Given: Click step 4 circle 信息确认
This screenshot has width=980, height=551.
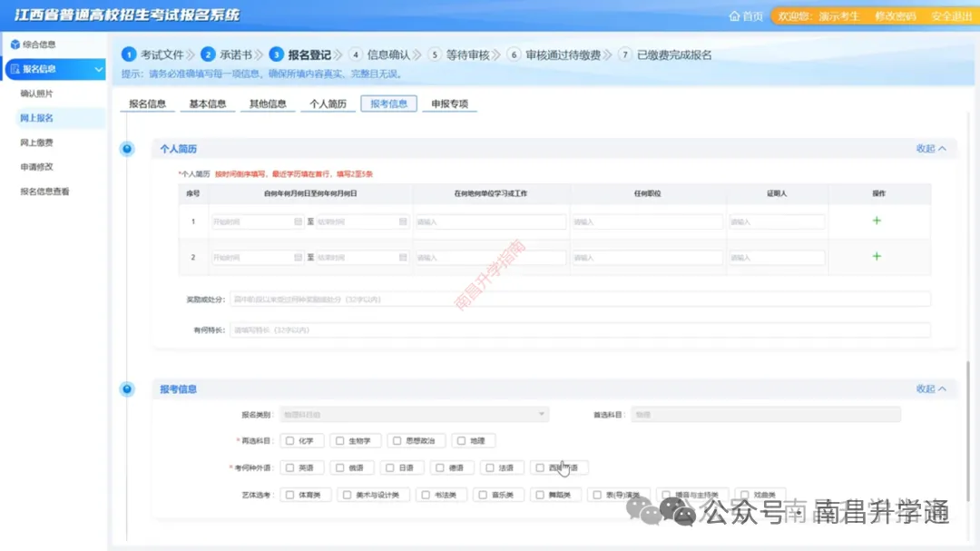Looking at the screenshot, I should tap(355, 55).
